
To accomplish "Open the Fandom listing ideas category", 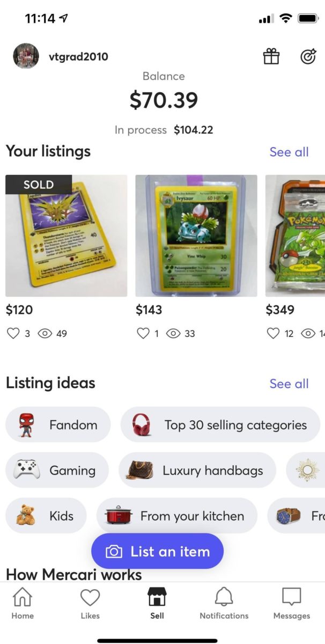I will [58, 425].
